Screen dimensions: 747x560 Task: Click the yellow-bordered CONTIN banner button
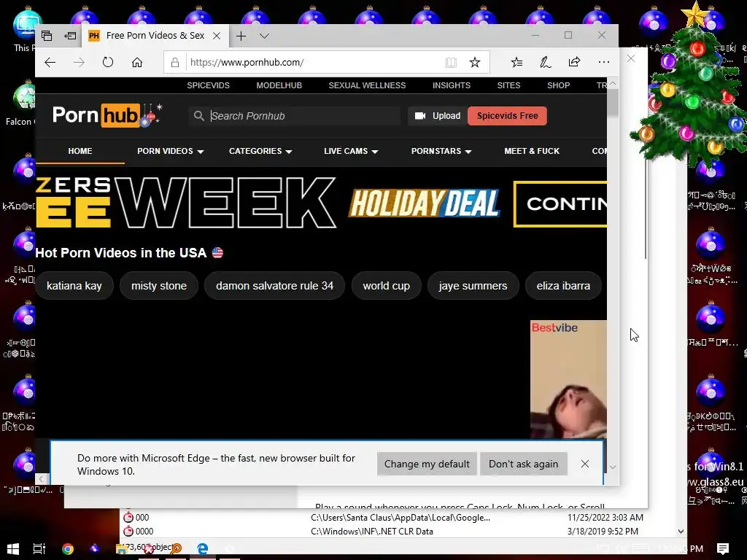560,204
